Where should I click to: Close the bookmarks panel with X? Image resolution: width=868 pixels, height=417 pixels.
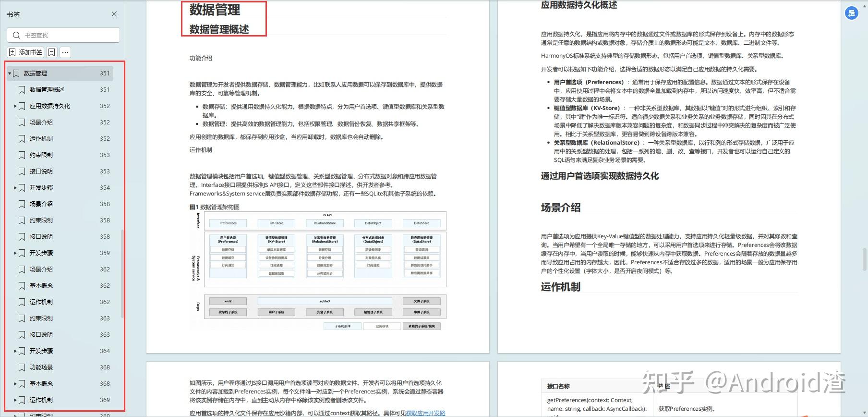click(x=114, y=14)
